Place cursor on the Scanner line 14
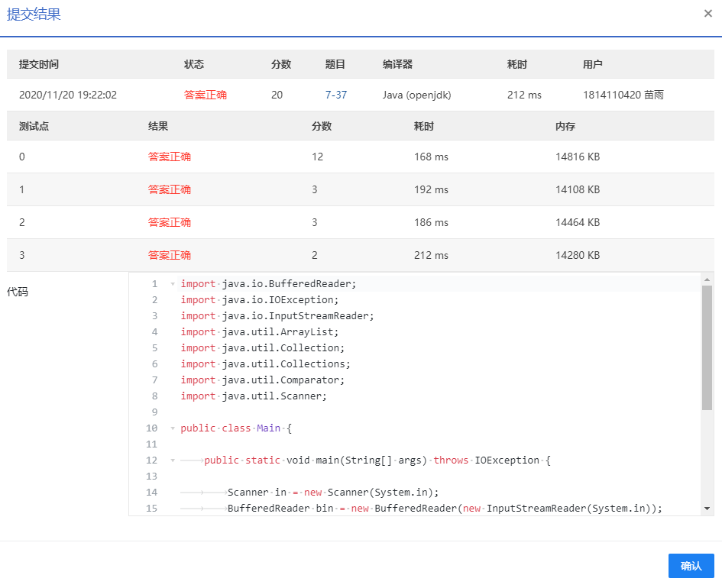 [332, 493]
